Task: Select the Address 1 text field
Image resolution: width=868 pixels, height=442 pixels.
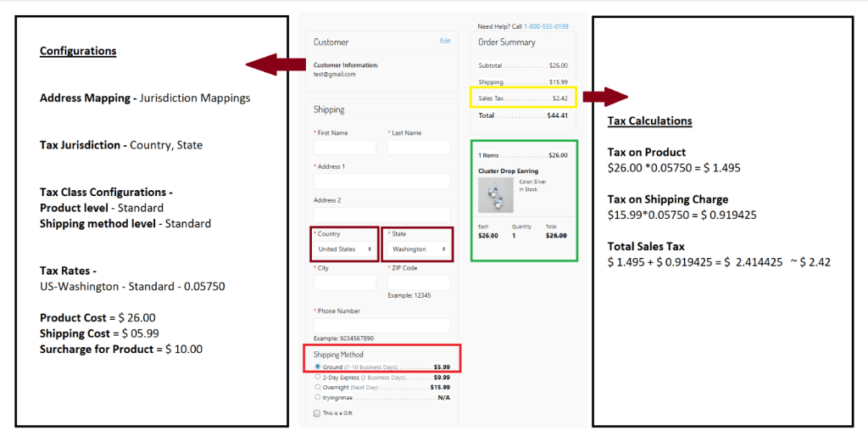Action: click(x=381, y=182)
